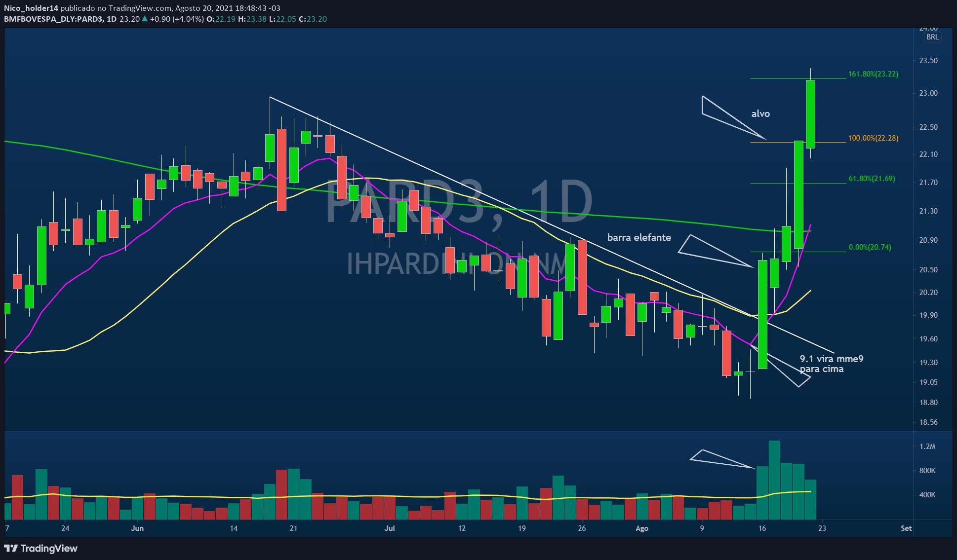Click the 21.70 price axis label

click(928, 183)
